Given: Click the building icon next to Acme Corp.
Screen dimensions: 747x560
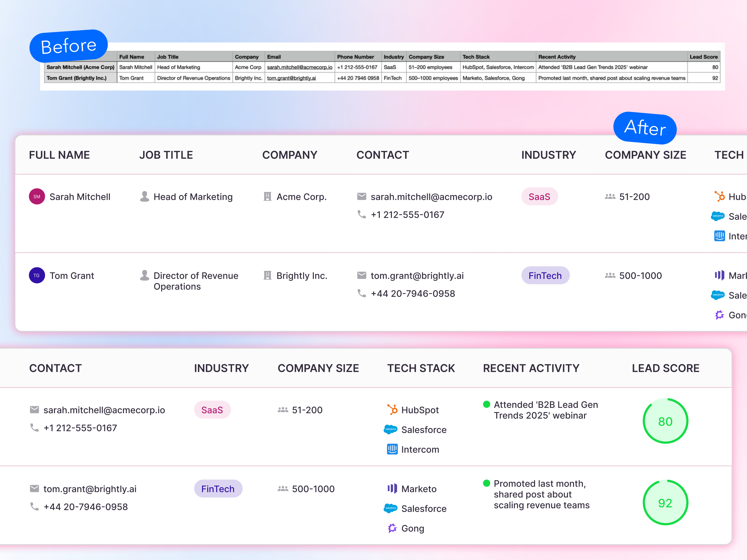Looking at the screenshot, I should coord(268,196).
